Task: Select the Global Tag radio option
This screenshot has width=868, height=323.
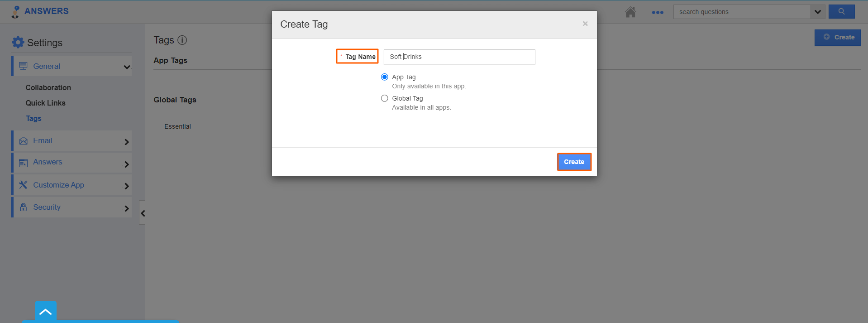Action: [x=385, y=98]
